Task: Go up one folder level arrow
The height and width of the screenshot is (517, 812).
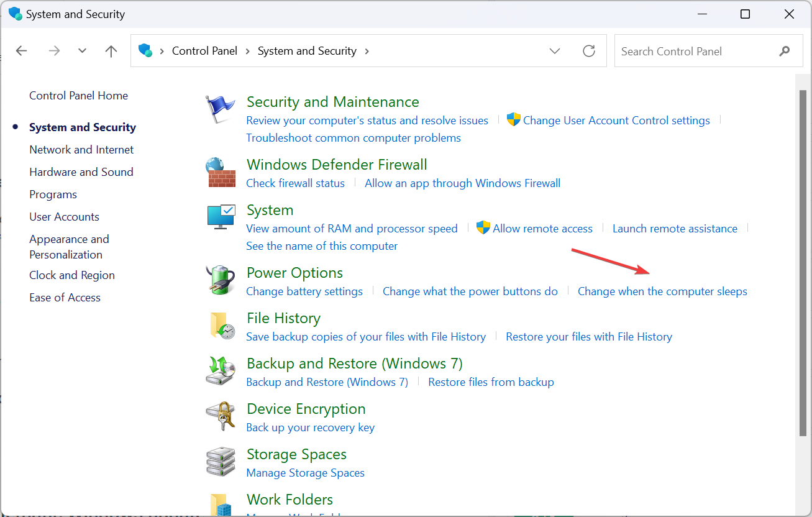Action: [x=111, y=51]
